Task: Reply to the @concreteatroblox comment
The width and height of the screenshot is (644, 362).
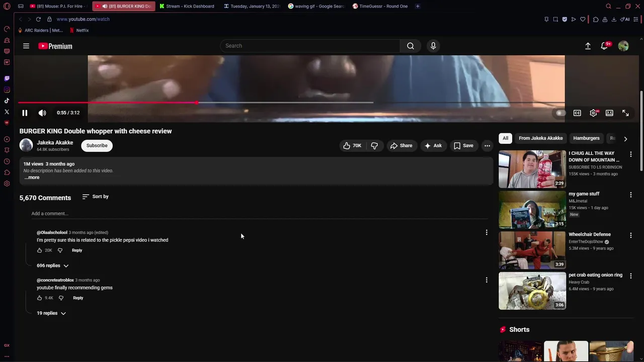Action: tap(78, 298)
